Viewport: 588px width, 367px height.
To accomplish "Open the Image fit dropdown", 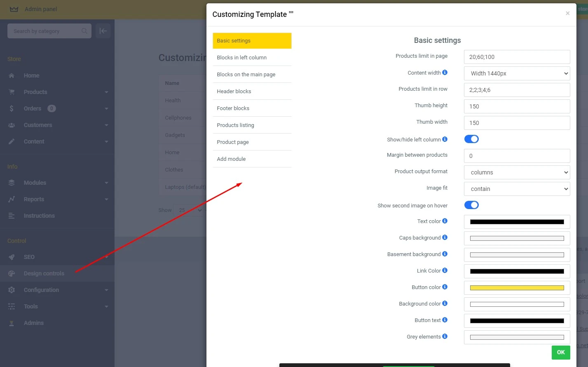I will (517, 189).
